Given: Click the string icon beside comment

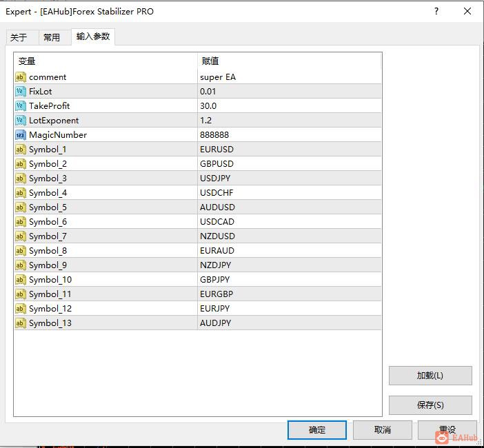Looking at the screenshot, I should pyautogui.click(x=21, y=77).
